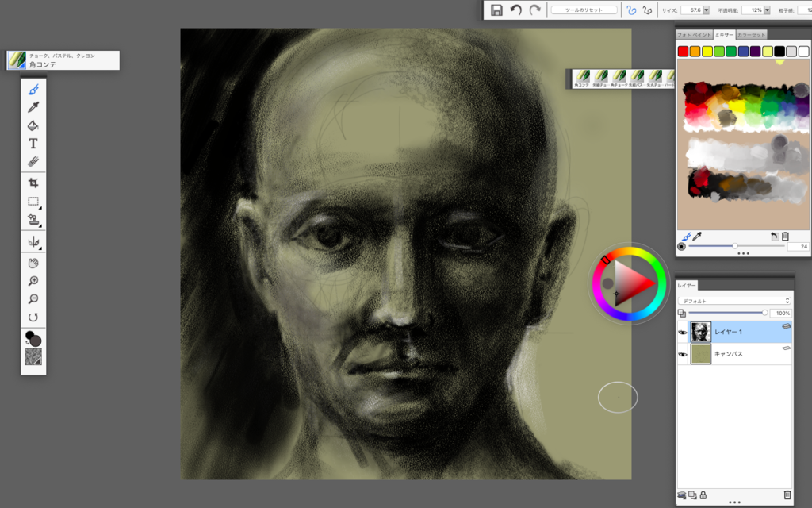Open the サイズ value dropdown arrow
This screenshot has height=508, width=812.
(x=706, y=10)
